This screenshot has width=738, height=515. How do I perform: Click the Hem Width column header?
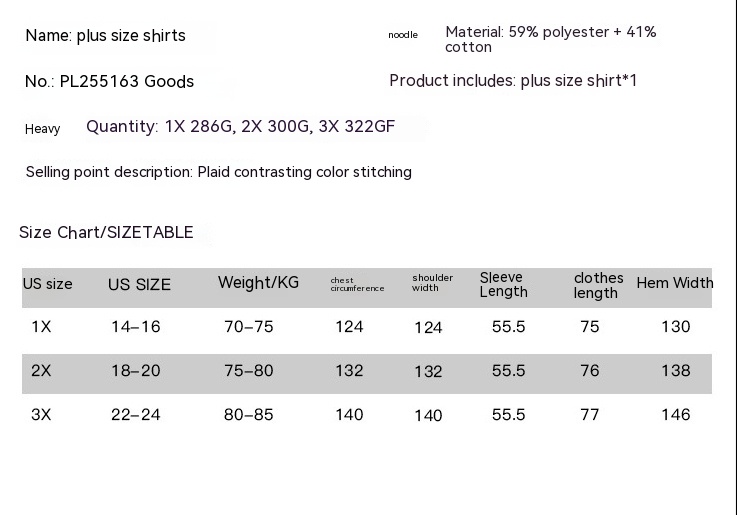pos(674,283)
